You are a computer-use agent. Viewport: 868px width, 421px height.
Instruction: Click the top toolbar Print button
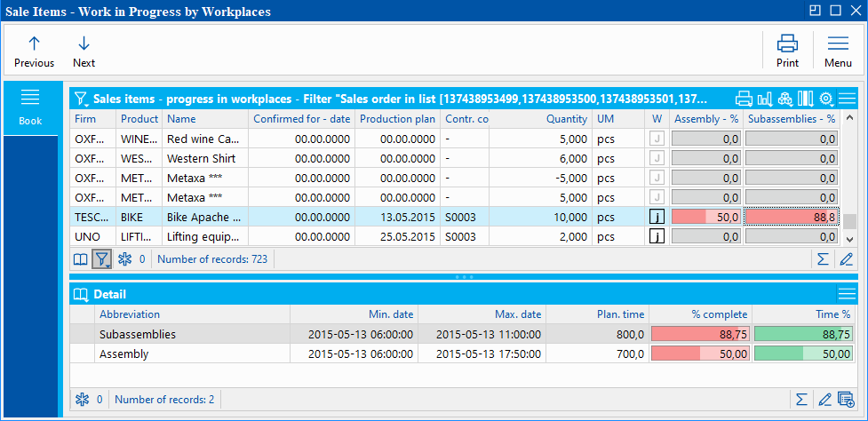787,52
